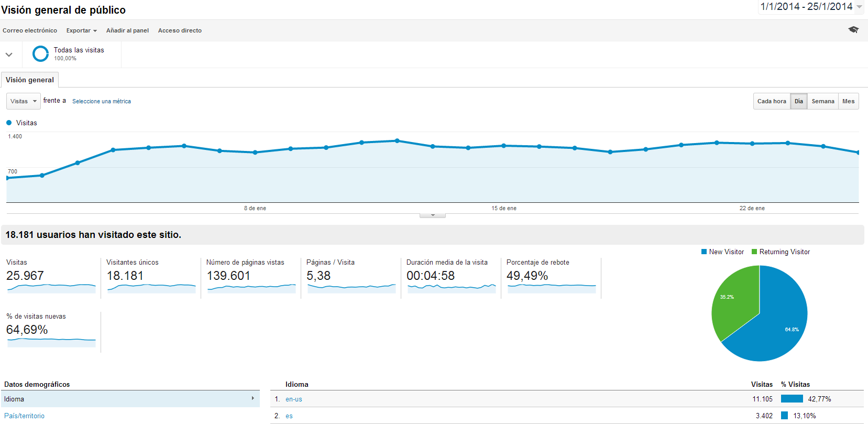This screenshot has width=868, height=424.
Task: Click the Returning Visitor green legend swatch
Action: pyautogui.click(x=754, y=252)
